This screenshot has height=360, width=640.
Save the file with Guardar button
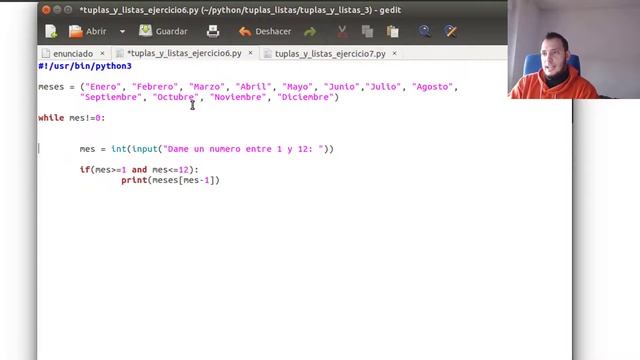[163, 31]
